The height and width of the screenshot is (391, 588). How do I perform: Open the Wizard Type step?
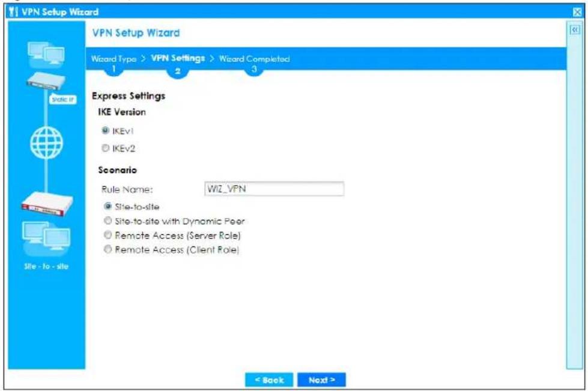114,59
